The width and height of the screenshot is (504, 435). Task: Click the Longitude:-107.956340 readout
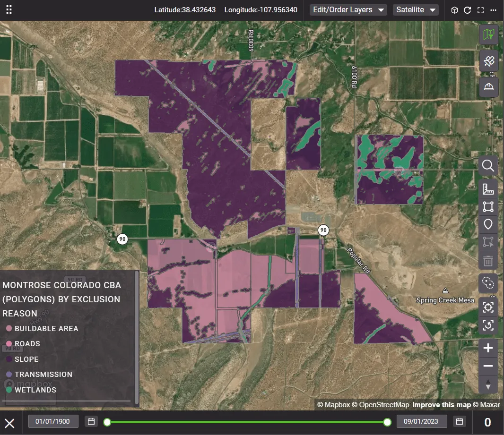click(x=261, y=10)
